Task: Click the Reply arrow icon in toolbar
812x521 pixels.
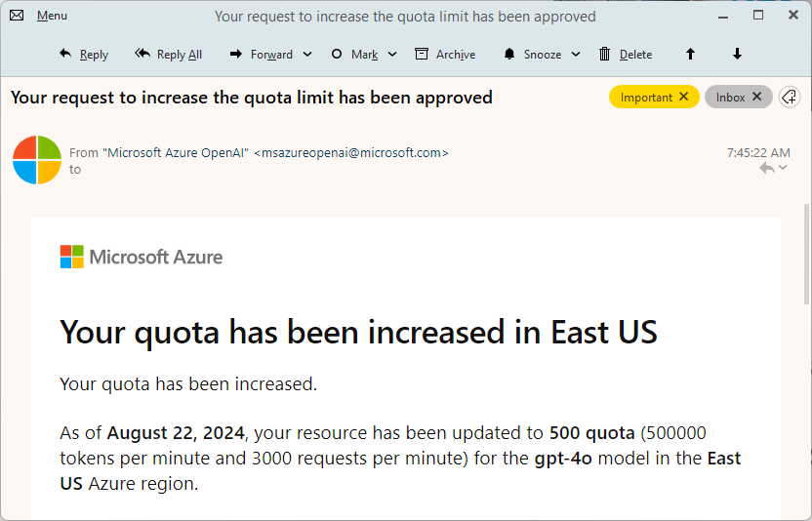Action: (x=65, y=55)
